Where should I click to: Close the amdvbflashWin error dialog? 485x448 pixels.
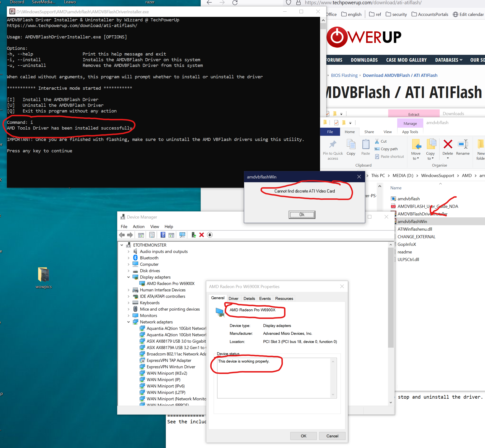(359, 177)
